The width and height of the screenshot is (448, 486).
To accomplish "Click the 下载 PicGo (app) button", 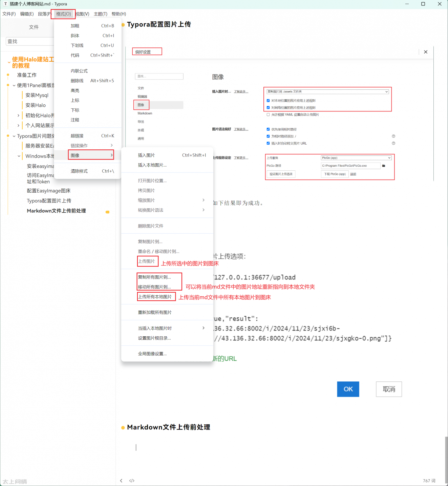I will click(335, 174).
